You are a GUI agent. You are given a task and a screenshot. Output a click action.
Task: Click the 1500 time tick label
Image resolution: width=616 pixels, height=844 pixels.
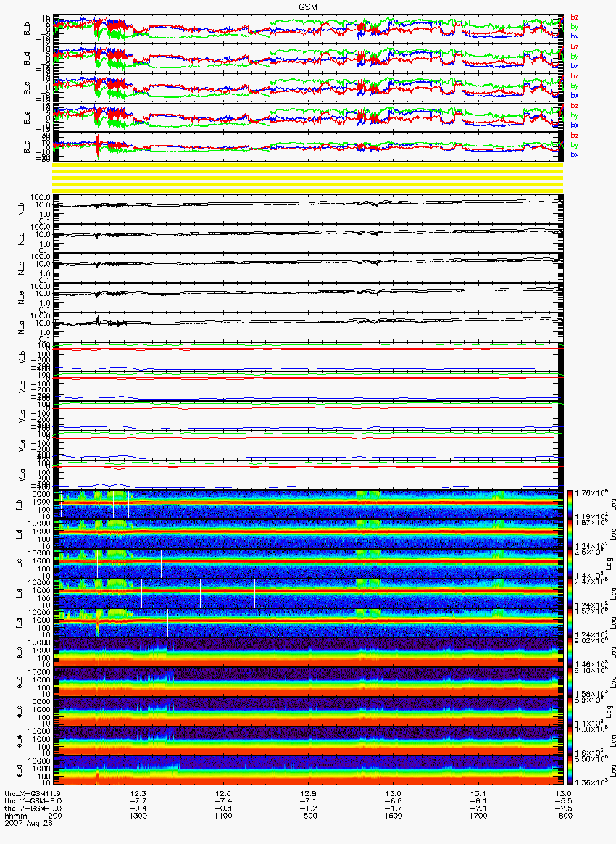308,816
